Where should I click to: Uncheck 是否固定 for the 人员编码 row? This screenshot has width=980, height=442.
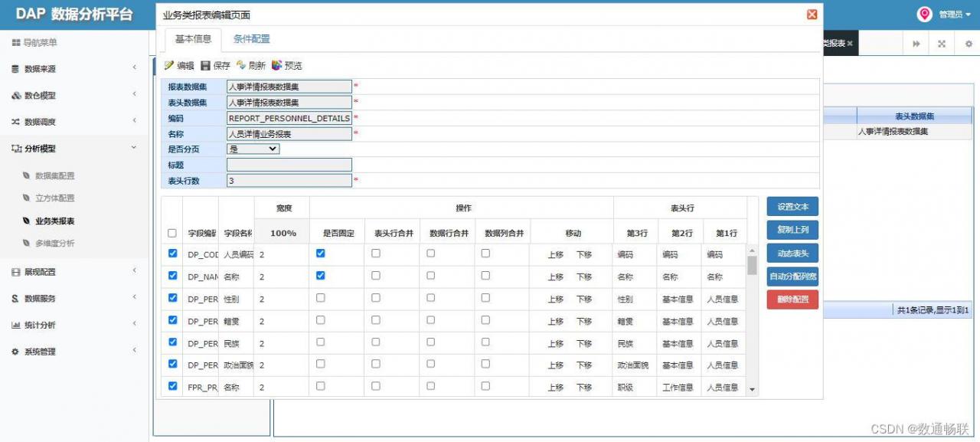click(321, 254)
